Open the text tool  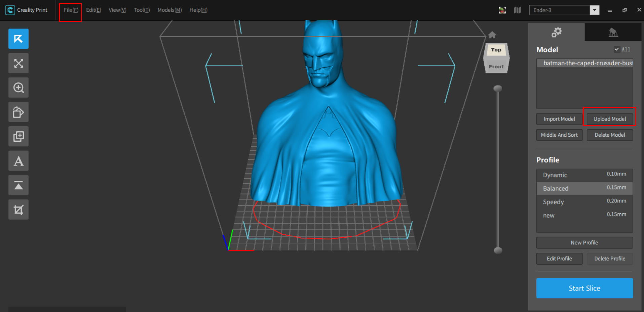click(x=18, y=161)
